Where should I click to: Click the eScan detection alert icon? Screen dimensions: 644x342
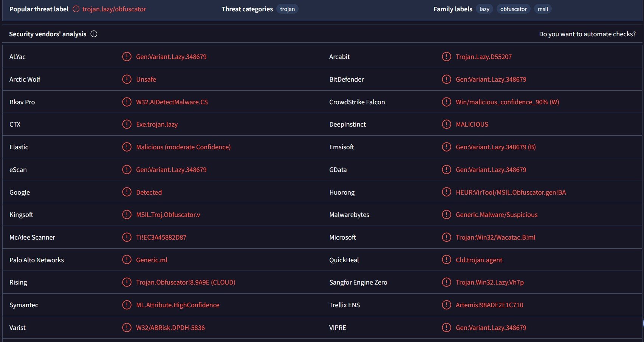coord(127,170)
